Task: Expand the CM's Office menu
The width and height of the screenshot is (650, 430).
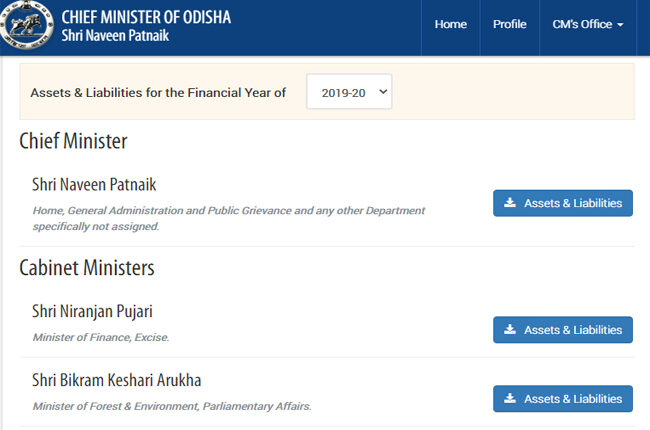Action: pyautogui.click(x=588, y=24)
